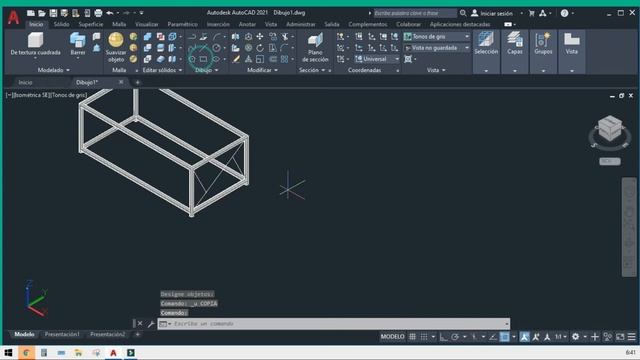Open the Presentación1 layout tab
The image size is (640, 360).
pyautogui.click(x=62, y=334)
